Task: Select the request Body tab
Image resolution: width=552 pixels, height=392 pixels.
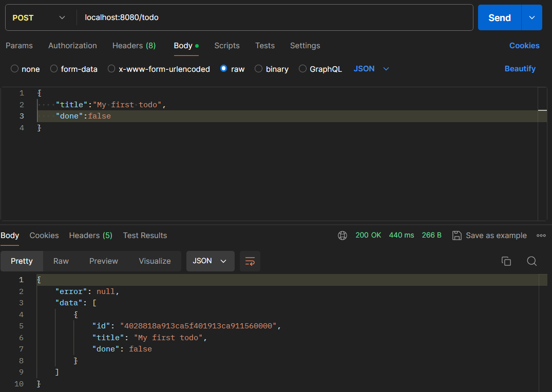Action: click(x=186, y=46)
